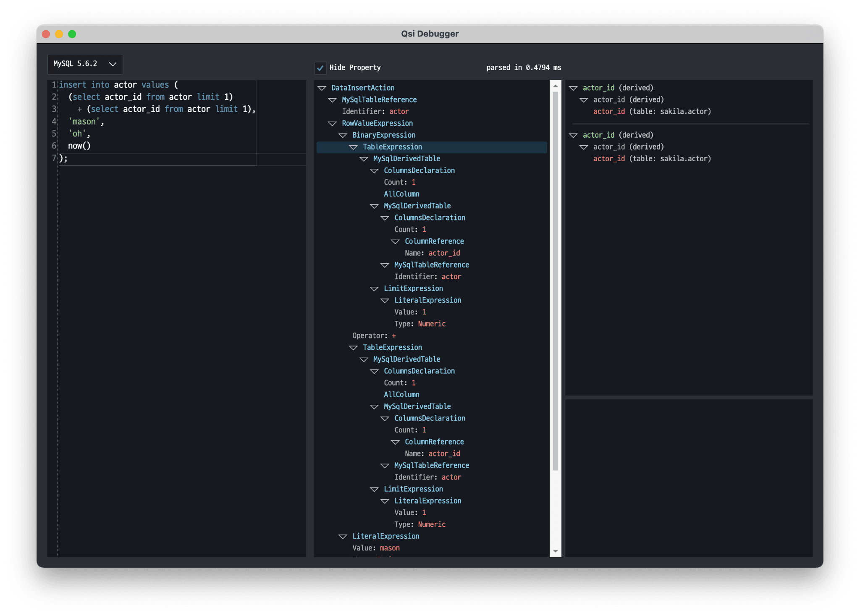Screen dimensions: 860x616
Task: Collapse top actor_id (derived) result node
Action: coord(573,88)
